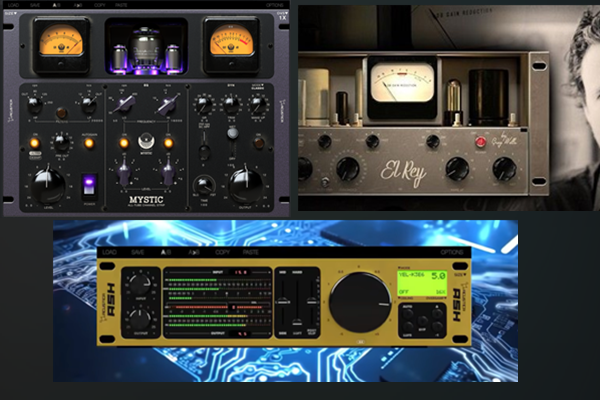This screenshot has width=600, height=400.
Task: Click the glowing tube display in Mystic
Action: point(146,46)
